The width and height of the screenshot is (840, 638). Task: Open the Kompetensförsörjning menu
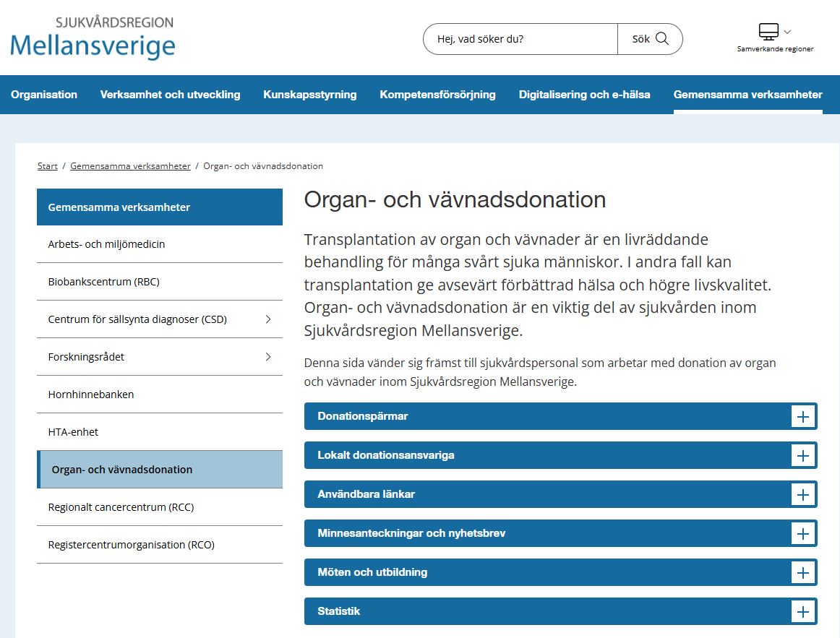pyautogui.click(x=437, y=95)
